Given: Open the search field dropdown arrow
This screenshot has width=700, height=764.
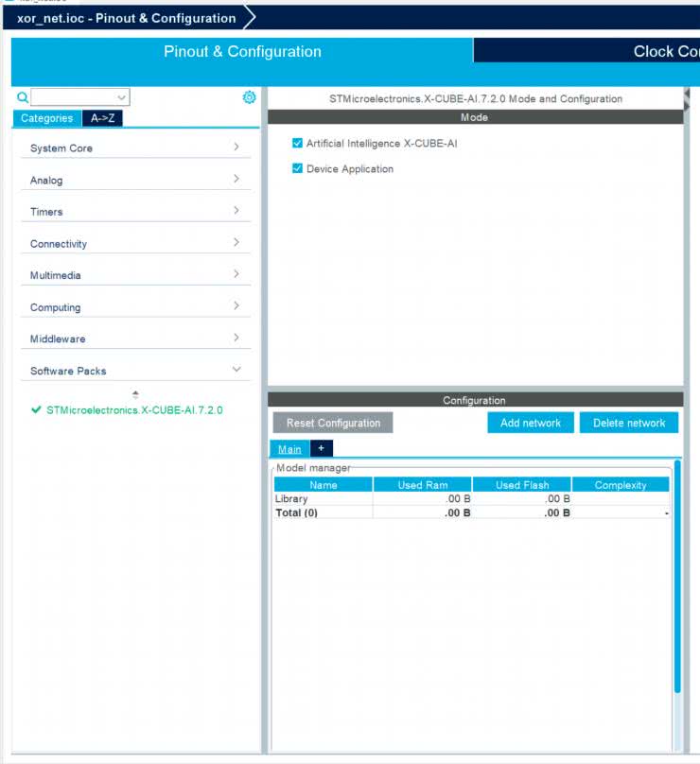Looking at the screenshot, I should [x=121, y=97].
